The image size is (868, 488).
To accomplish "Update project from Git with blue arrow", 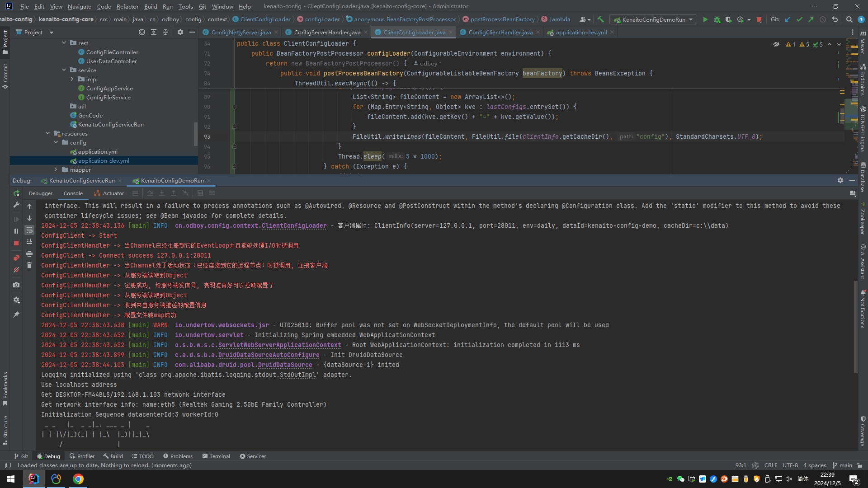I will click(x=788, y=19).
